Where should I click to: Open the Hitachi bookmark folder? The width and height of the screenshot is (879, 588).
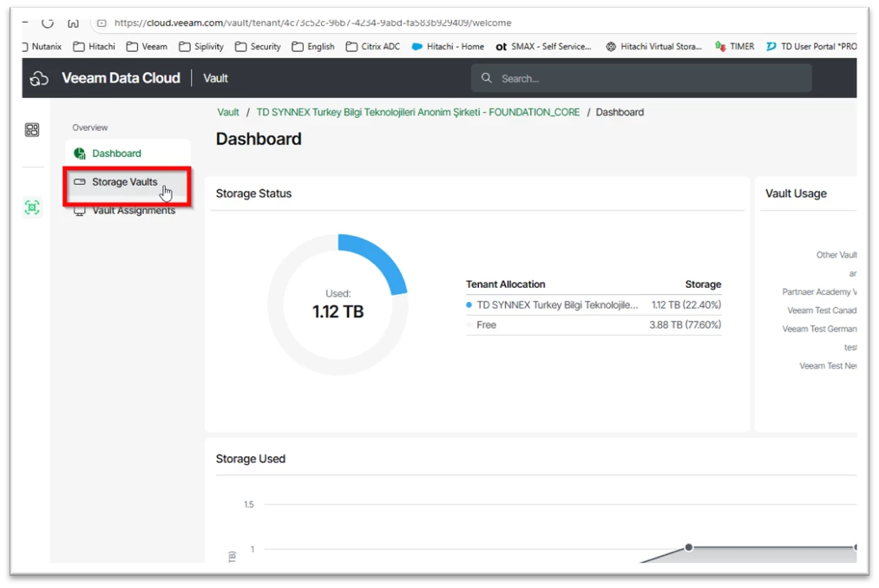tap(95, 47)
